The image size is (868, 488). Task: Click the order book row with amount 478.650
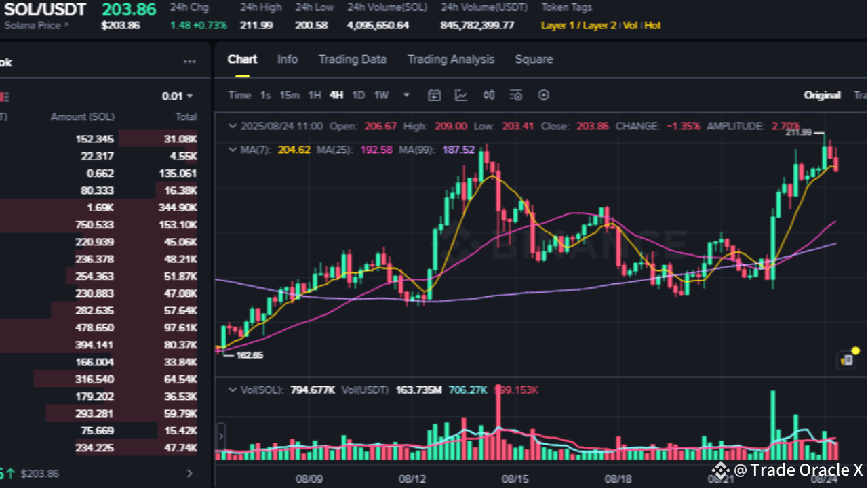[99, 328]
